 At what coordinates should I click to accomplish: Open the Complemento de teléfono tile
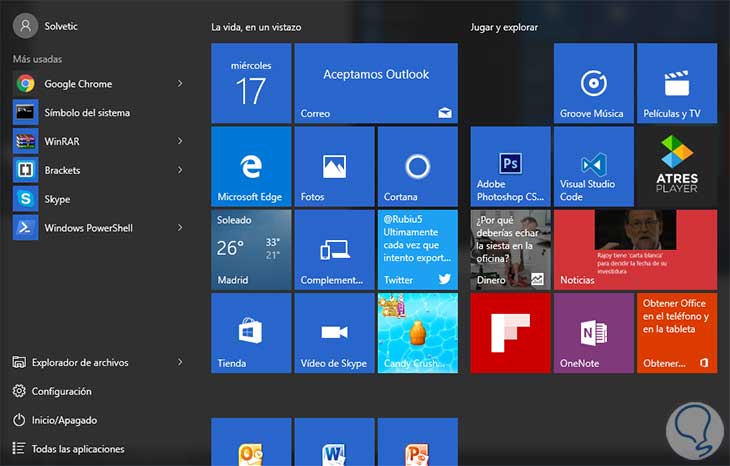click(334, 250)
